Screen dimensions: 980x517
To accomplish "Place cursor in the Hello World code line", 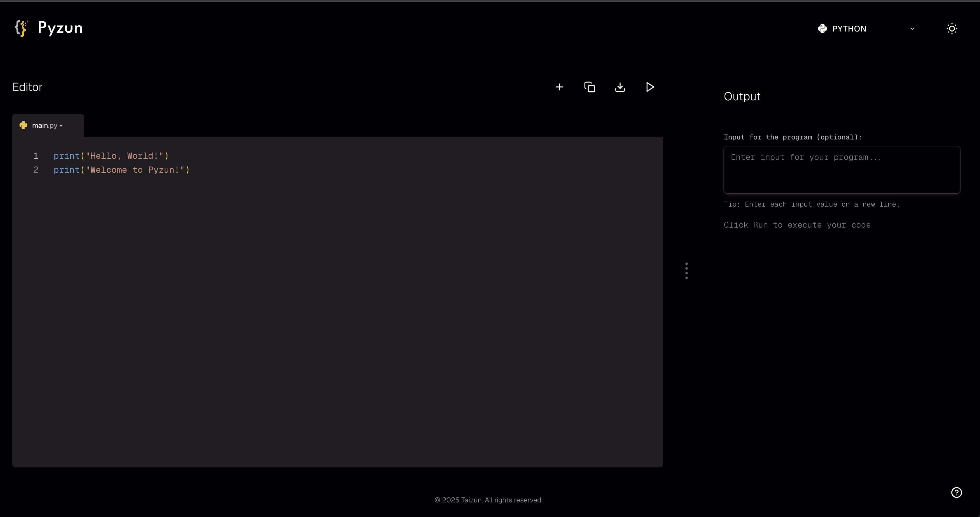I will [111, 156].
